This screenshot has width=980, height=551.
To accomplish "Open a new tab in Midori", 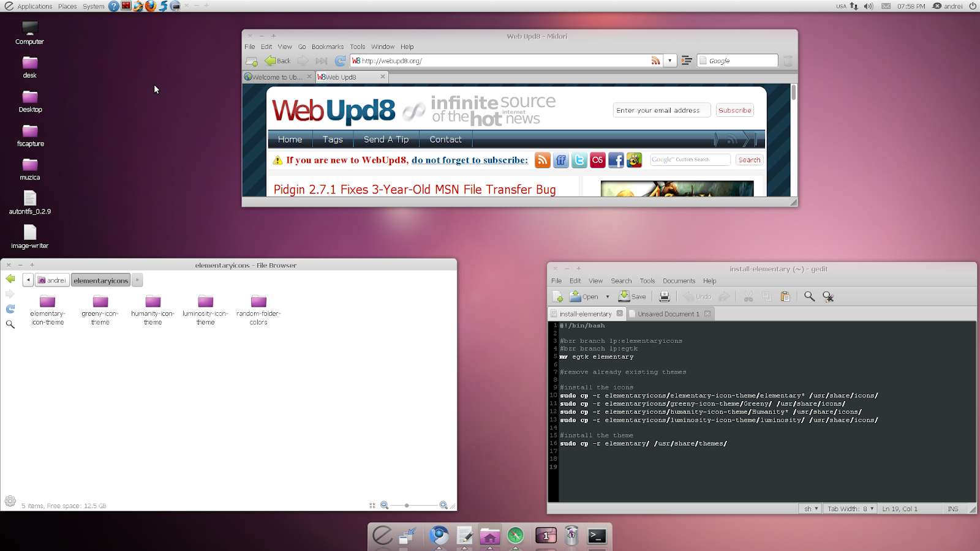I will pyautogui.click(x=251, y=61).
